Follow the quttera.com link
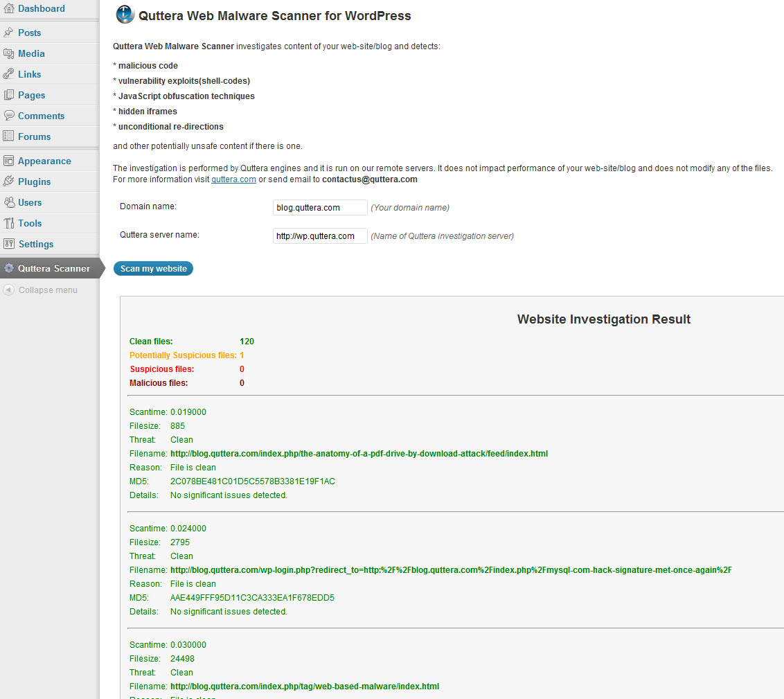Image resolution: width=784 pixels, height=699 pixels. pos(233,179)
